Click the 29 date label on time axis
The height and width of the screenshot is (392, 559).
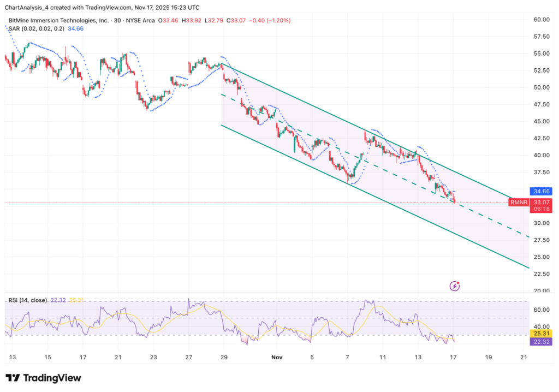pyautogui.click(x=224, y=358)
